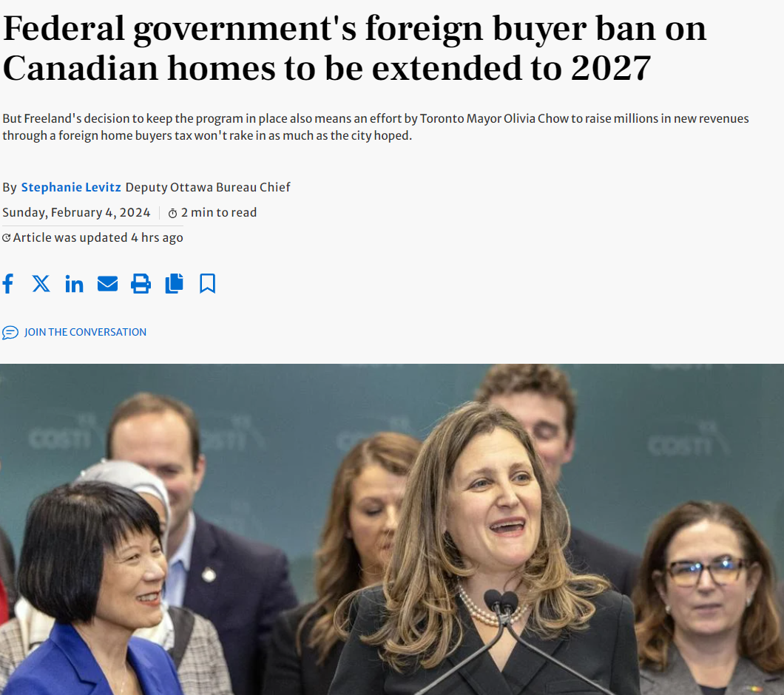Share article on LinkedIn
This screenshot has height=695, width=784.
pos(74,283)
